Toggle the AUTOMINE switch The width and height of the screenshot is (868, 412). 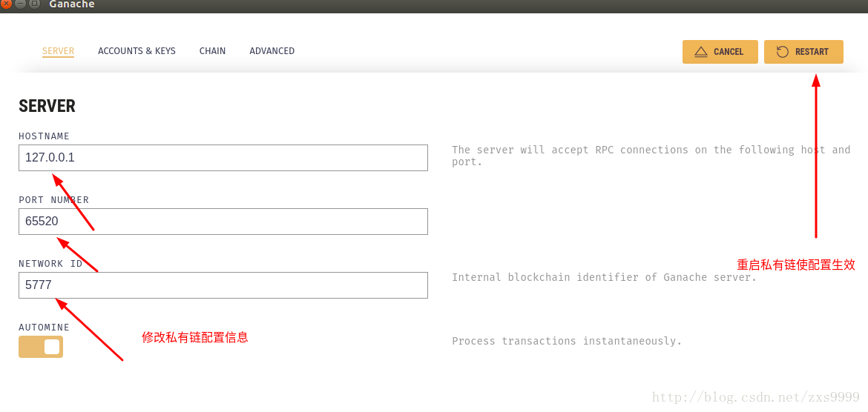coord(41,347)
